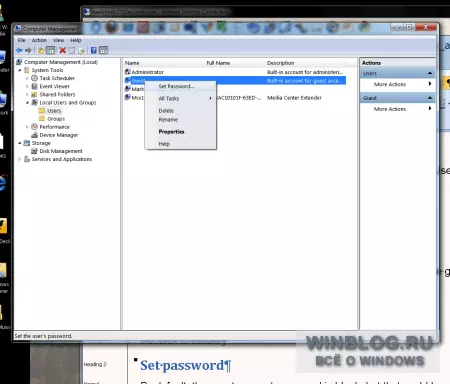Select Computer Management (Local) root node
The width and height of the screenshot is (450, 384).
point(61,62)
